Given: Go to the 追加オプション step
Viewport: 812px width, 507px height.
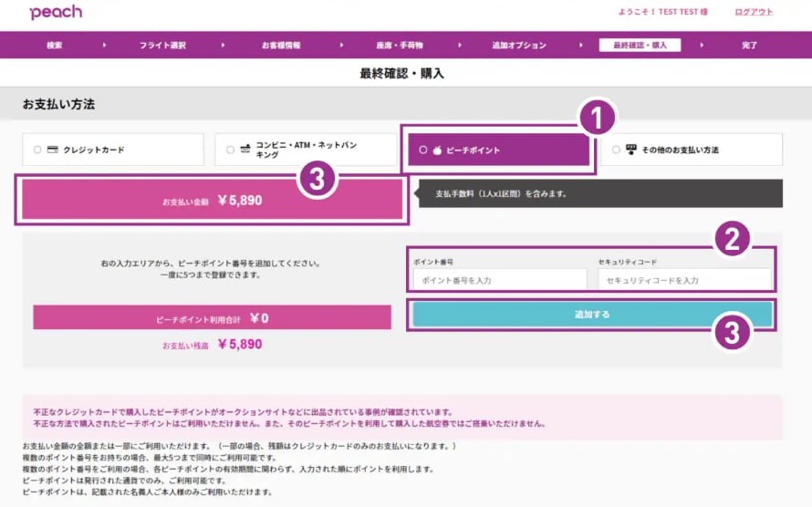Looking at the screenshot, I should [519, 45].
